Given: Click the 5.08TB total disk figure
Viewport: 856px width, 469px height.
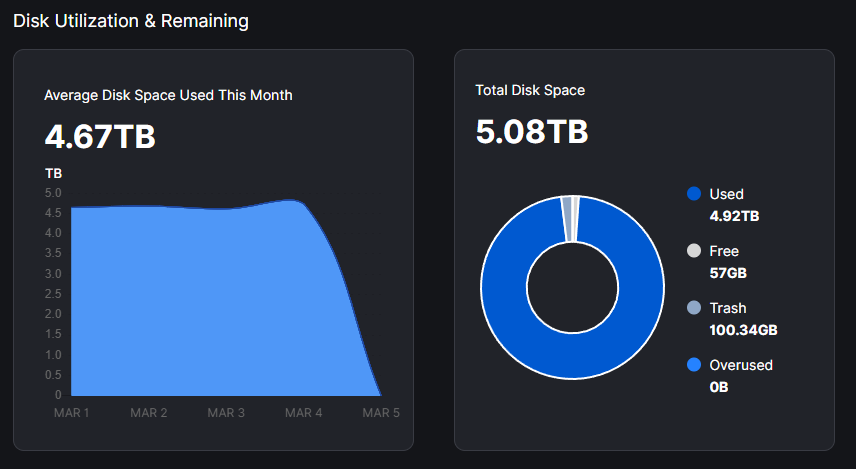Looking at the screenshot, I should [531, 131].
